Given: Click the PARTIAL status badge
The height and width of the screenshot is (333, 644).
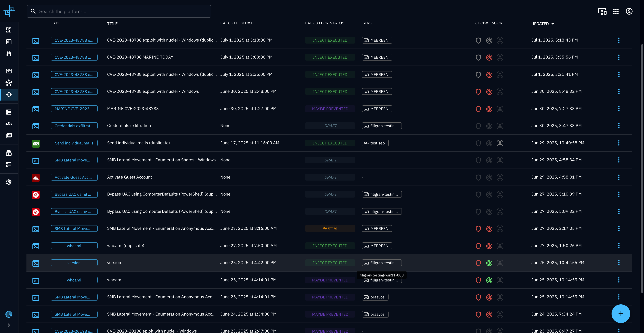Looking at the screenshot, I should click(330, 229).
